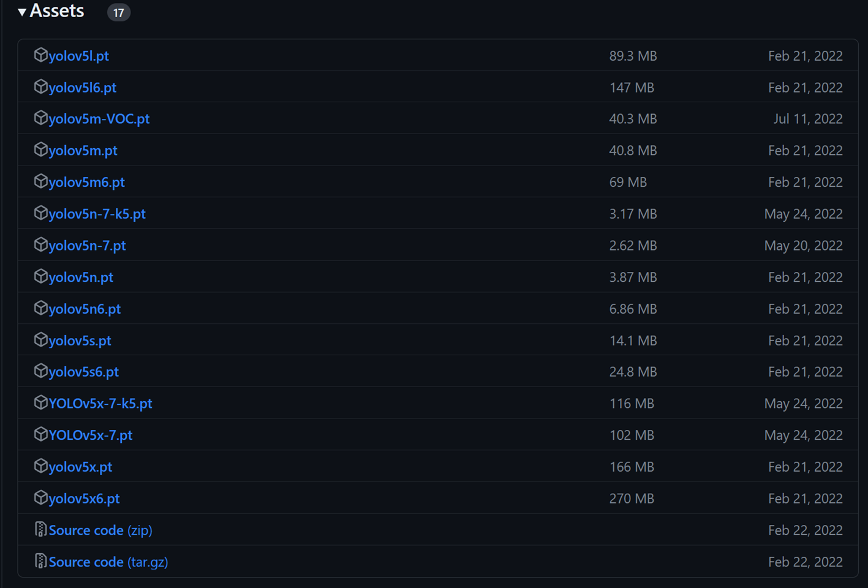Download yolov5n6.pt weights

pyautogui.click(x=85, y=309)
